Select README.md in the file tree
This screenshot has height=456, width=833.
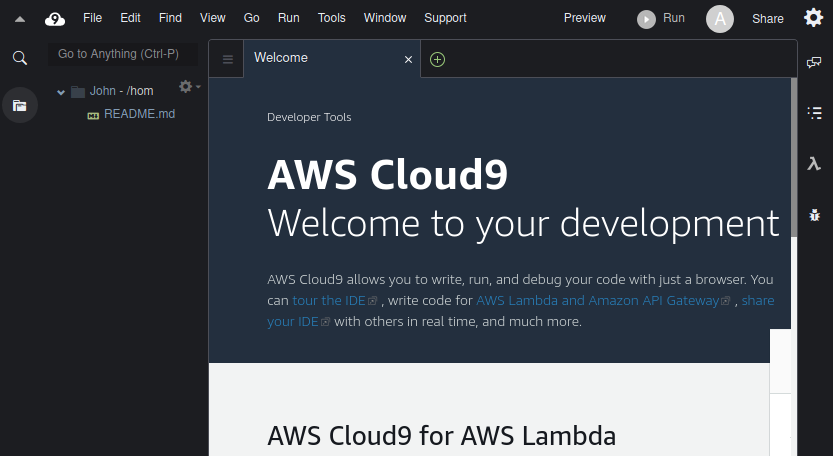[x=139, y=114]
